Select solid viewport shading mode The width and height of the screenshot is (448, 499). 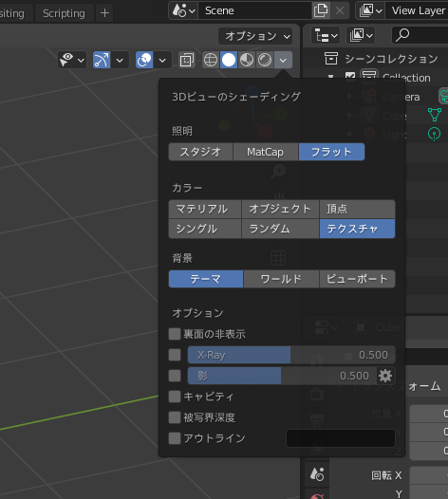click(x=229, y=60)
